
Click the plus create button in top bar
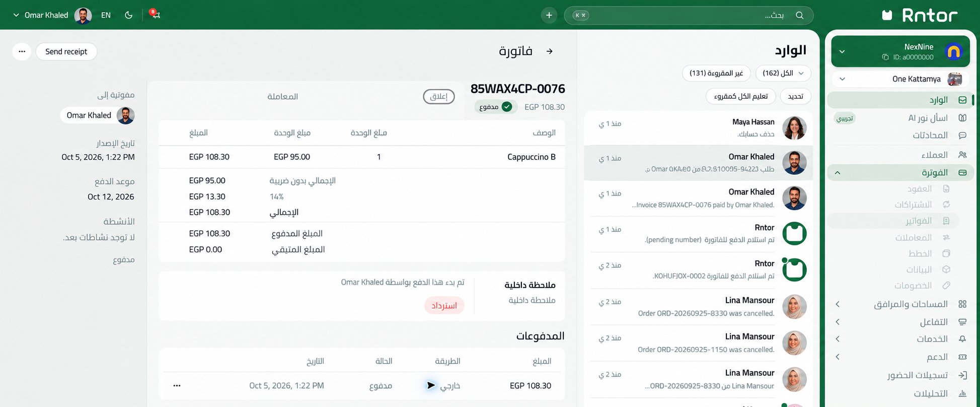point(549,15)
